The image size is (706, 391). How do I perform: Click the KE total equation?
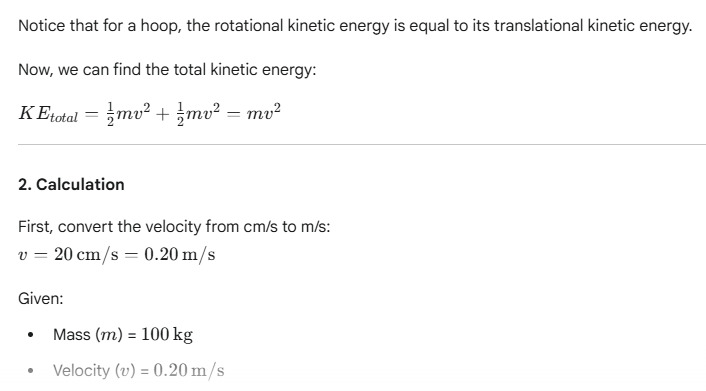point(149,114)
